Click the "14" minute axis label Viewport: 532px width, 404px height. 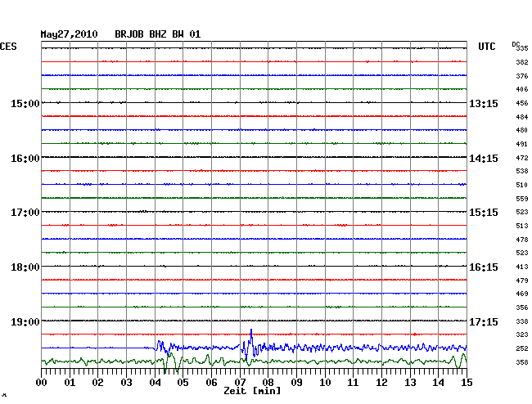(x=439, y=383)
